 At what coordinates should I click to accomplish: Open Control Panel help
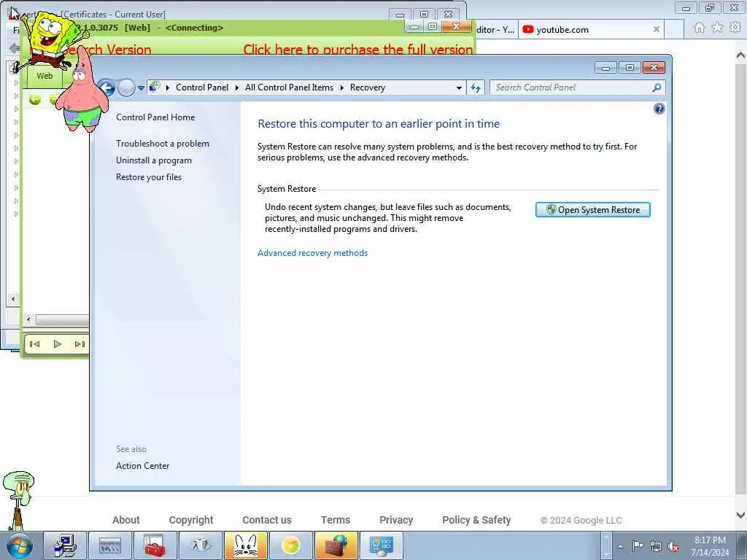pyautogui.click(x=659, y=109)
